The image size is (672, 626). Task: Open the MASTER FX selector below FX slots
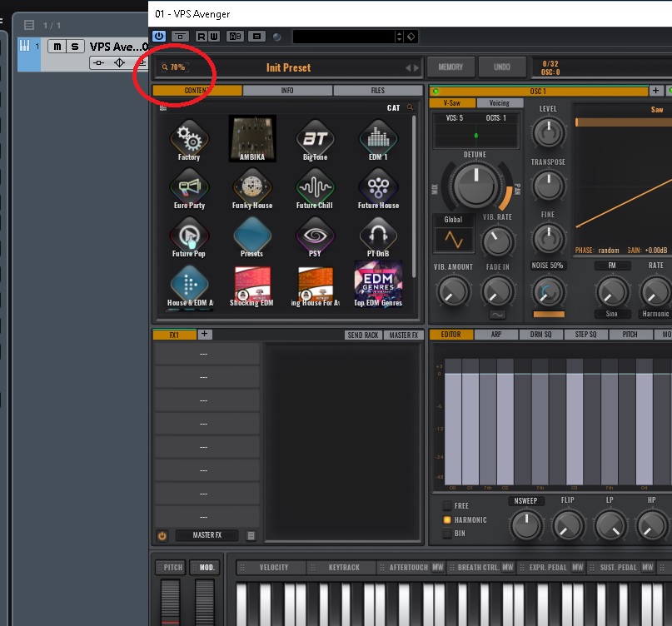[x=207, y=535]
